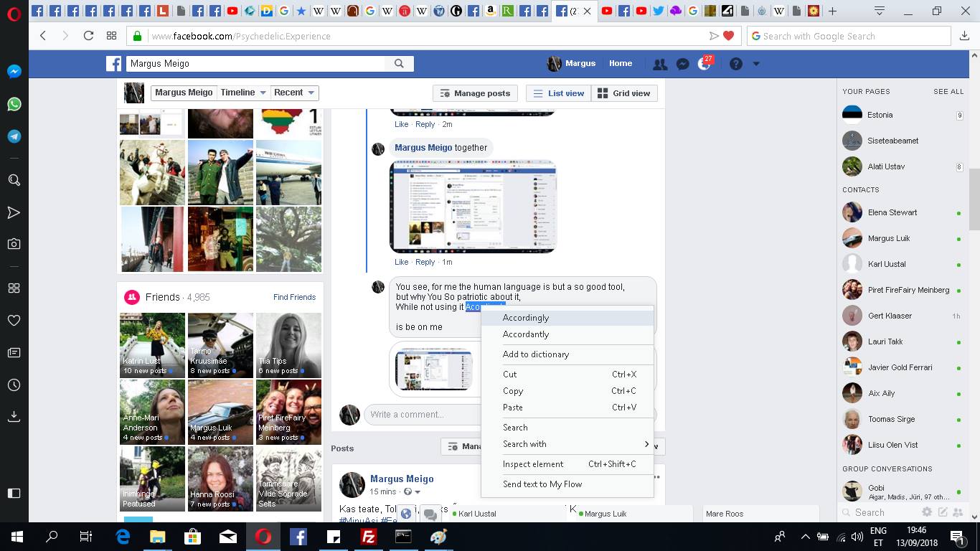The height and width of the screenshot is (551, 980).
Task: Open the Find Friends link
Action: 294,297
